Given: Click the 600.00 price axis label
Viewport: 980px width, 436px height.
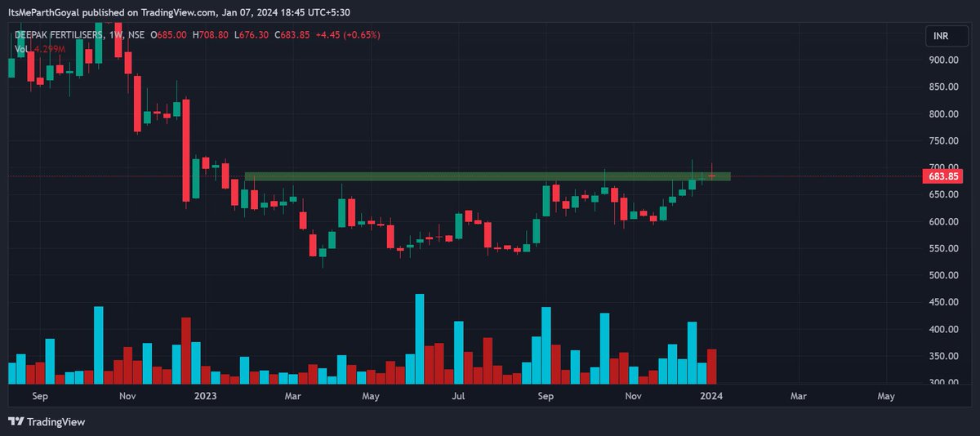Looking at the screenshot, I should tap(943, 221).
